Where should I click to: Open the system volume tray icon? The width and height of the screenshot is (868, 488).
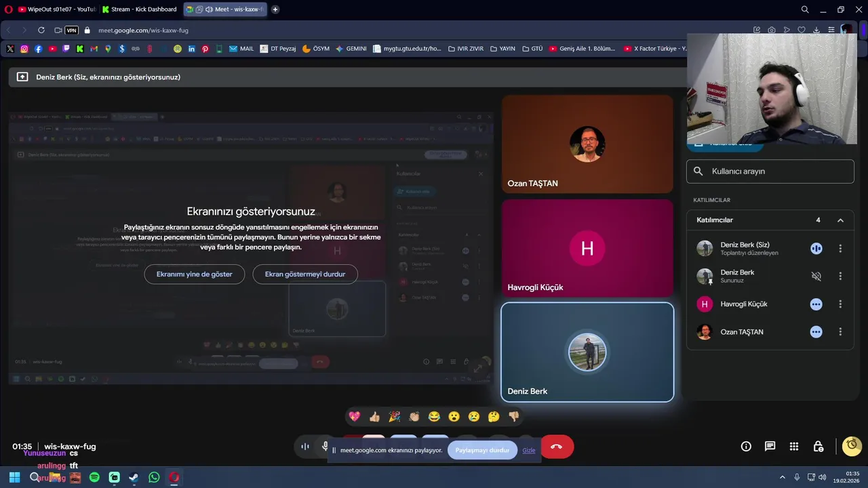click(x=822, y=477)
